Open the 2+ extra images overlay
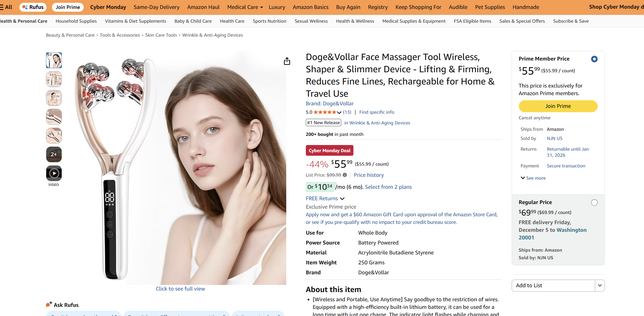The height and width of the screenshot is (316, 644). click(54, 154)
